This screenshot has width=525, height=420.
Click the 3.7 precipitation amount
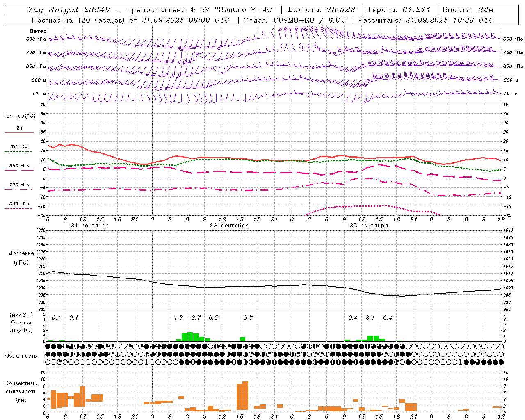point(196,318)
